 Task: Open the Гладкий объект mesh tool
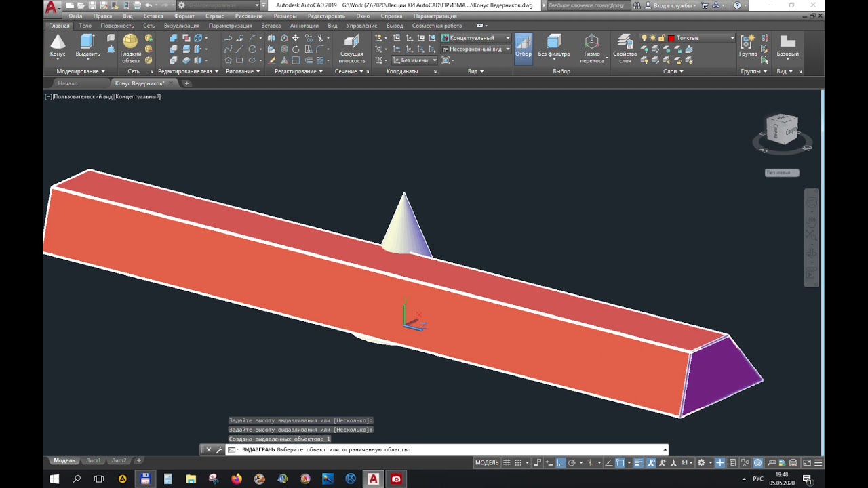pyautogui.click(x=130, y=49)
